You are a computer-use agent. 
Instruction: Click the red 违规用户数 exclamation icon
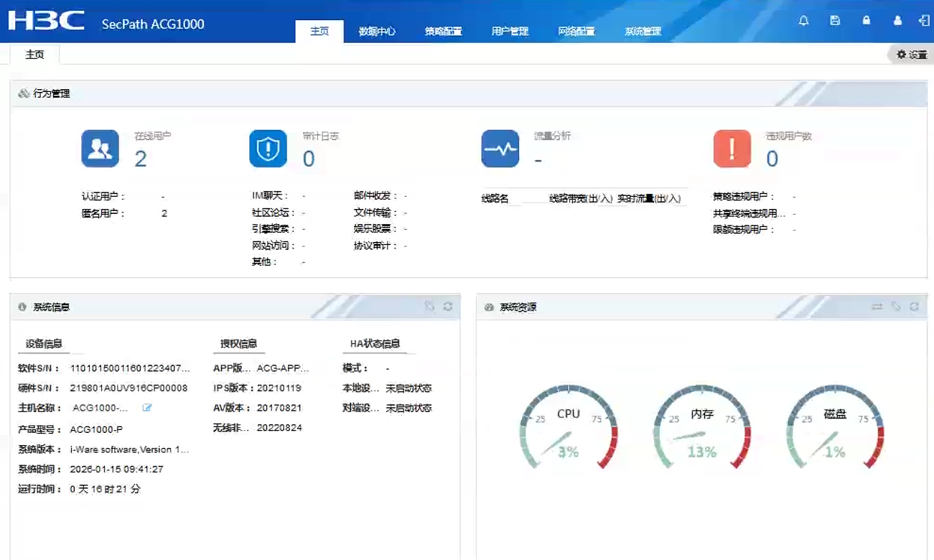pos(732,149)
